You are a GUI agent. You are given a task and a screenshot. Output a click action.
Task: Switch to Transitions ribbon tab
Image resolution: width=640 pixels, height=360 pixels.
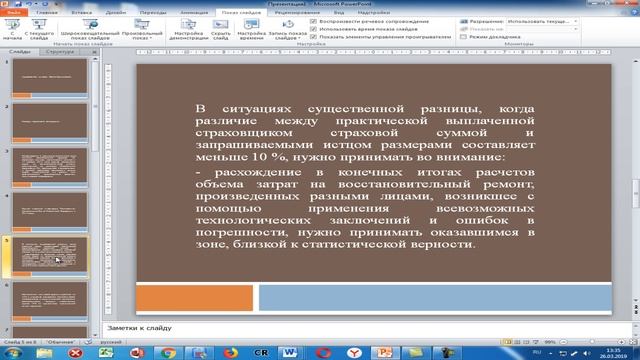[x=153, y=12]
